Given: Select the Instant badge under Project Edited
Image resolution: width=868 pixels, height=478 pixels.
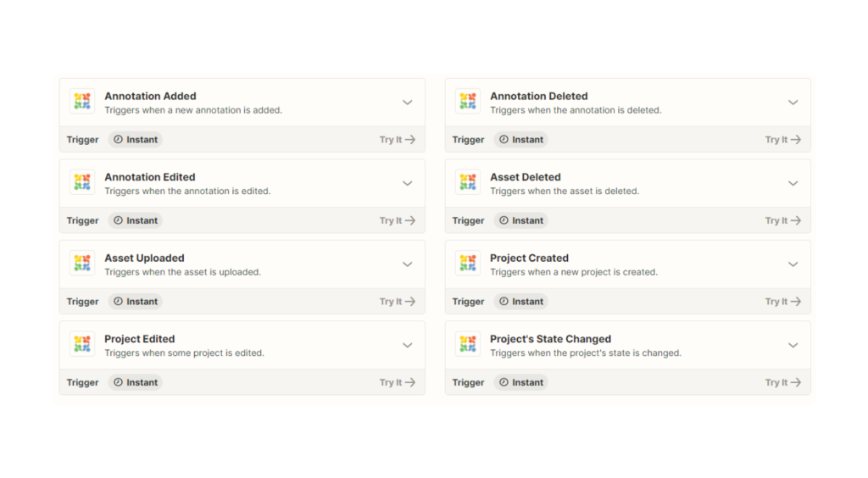Looking at the screenshot, I should pos(136,382).
